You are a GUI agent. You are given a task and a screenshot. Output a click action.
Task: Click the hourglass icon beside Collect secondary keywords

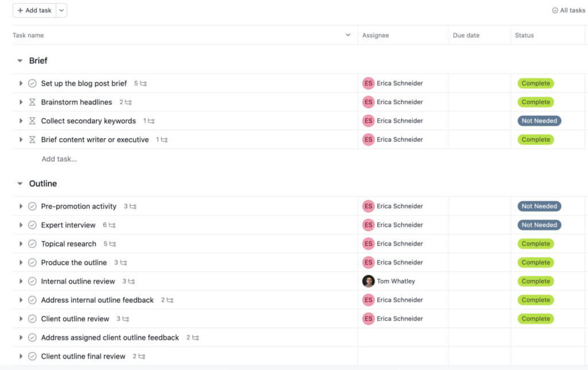pyautogui.click(x=33, y=120)
